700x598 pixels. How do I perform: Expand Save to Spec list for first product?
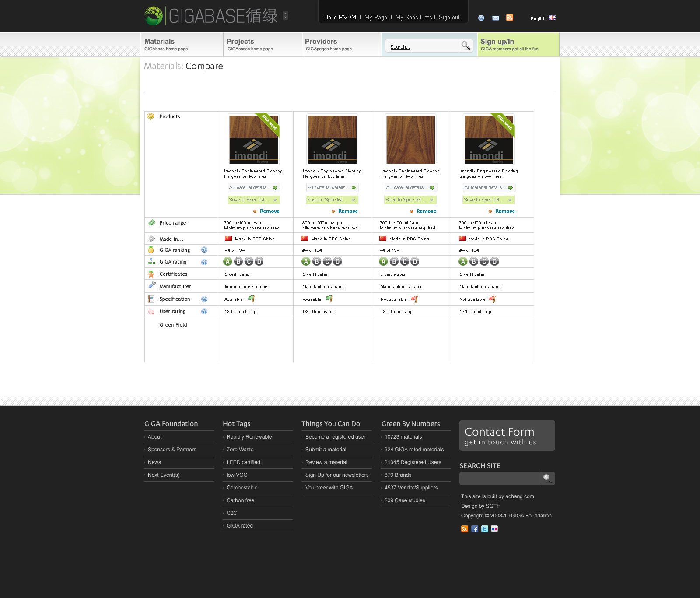pos(254,200)
